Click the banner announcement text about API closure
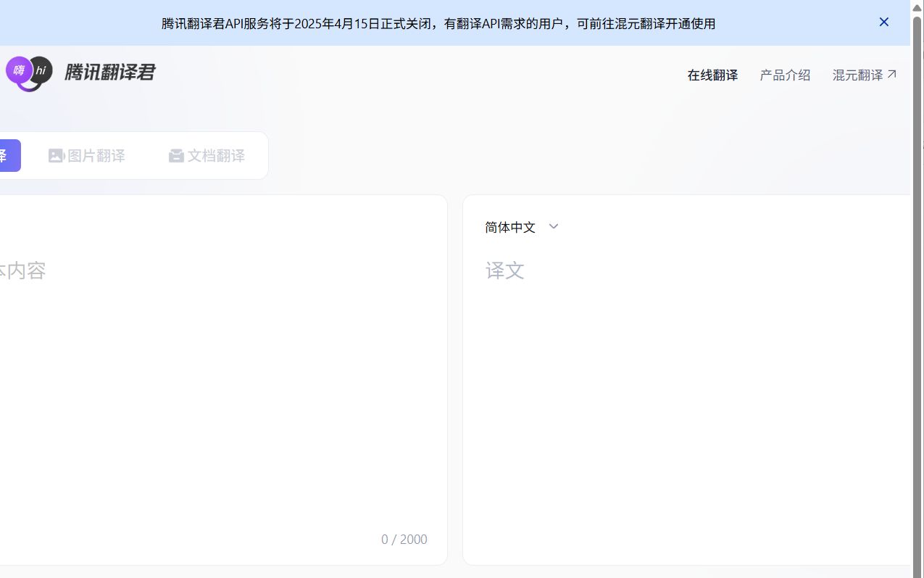Screen dimensions: 924x578 pos(438,23)
